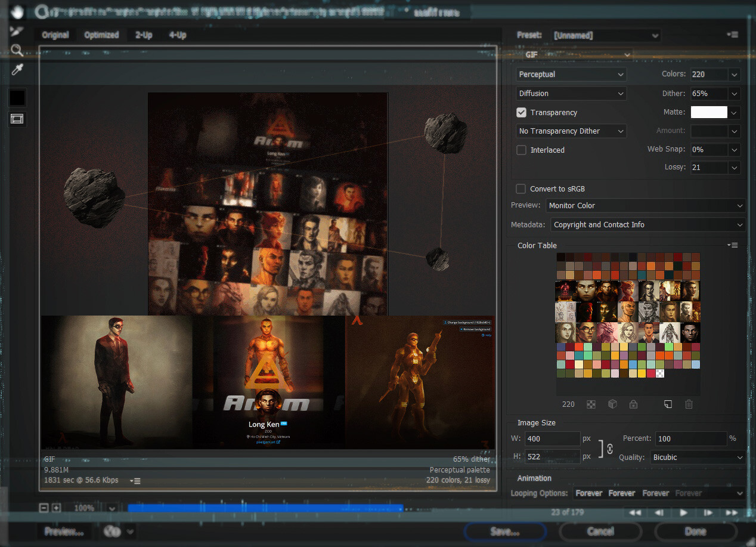Check the Convert to sRGB option
Image resolution: width=756 pixels, height=547 pixels.
[522, 189]
